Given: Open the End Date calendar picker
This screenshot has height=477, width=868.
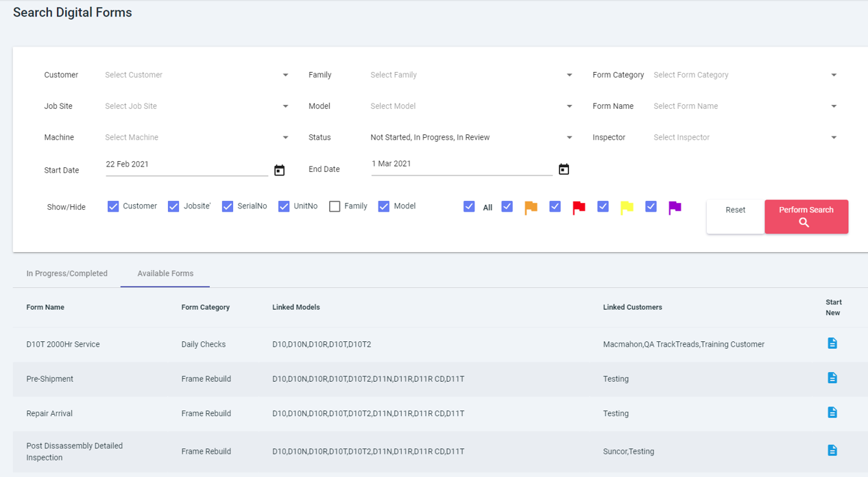Looking at the screenshot, I should click(564, 169).
